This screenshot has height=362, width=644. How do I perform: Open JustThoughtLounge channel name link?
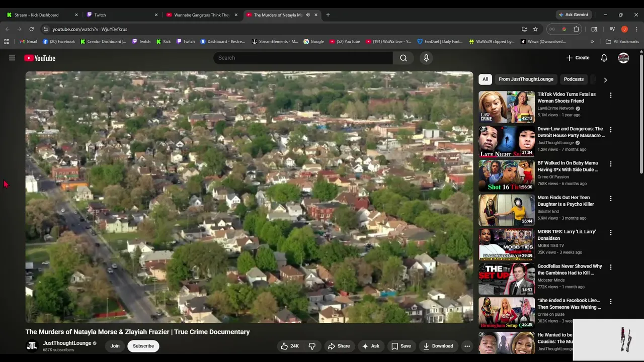tap(67, 343)
